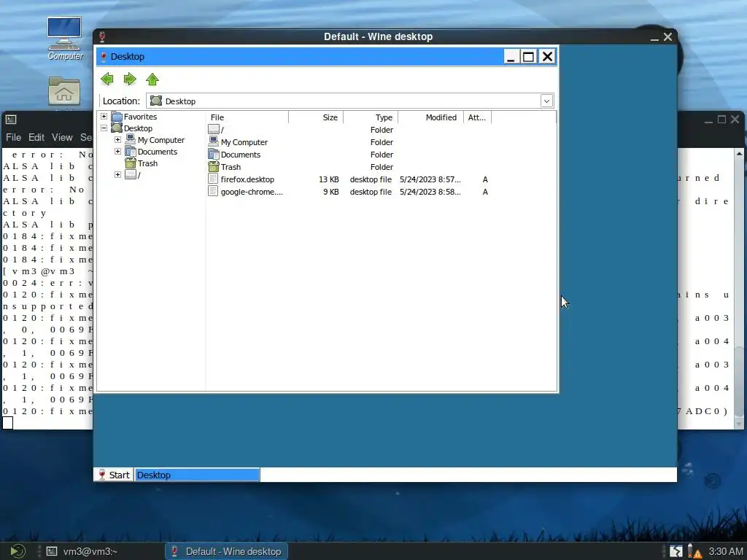The width and height of the screenshot is (747, 560).
Task: Open Computer icon on the desktop
Action: pos(65,39)
